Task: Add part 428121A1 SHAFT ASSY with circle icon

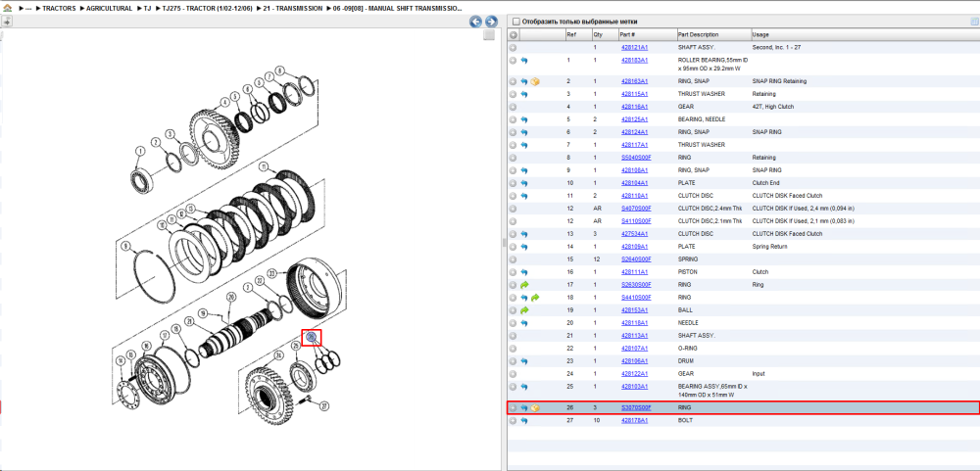Action: coord(514,47)
